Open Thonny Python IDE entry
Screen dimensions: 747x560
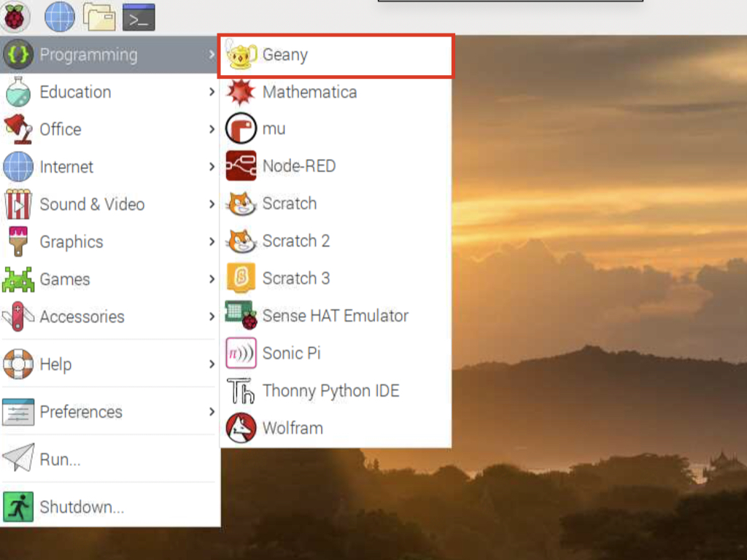tap(336, 391)
